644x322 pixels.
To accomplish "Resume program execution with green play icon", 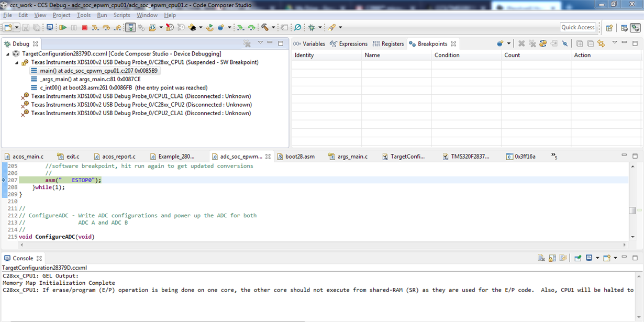I will [64, 27].
